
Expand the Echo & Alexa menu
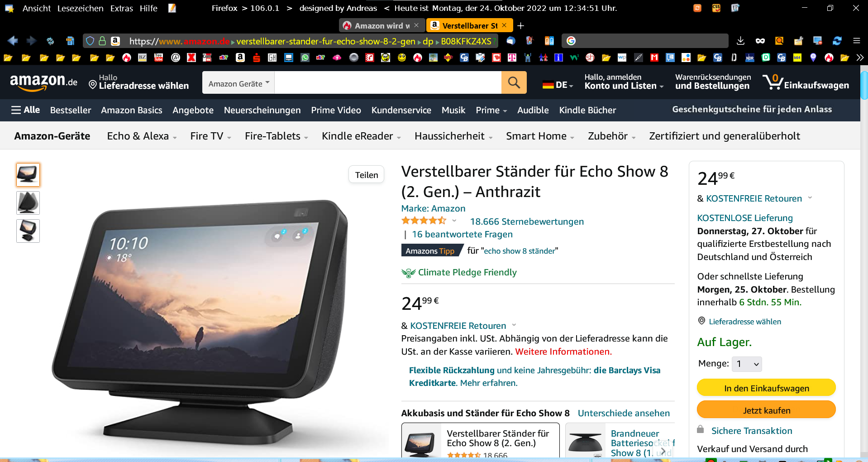(142, 136)
